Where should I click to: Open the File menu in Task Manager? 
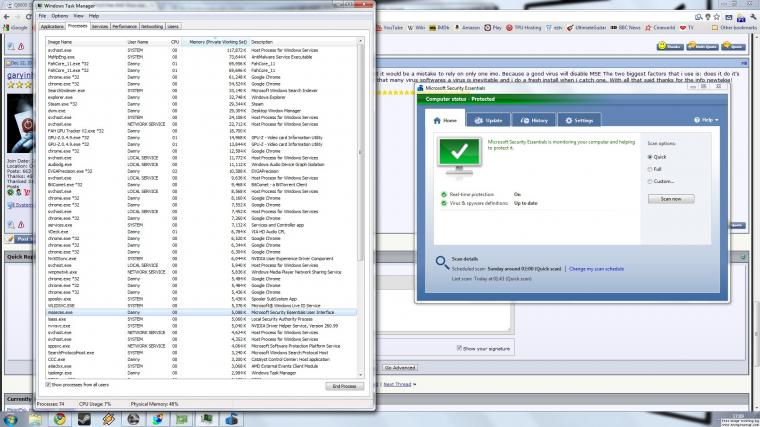42,16
